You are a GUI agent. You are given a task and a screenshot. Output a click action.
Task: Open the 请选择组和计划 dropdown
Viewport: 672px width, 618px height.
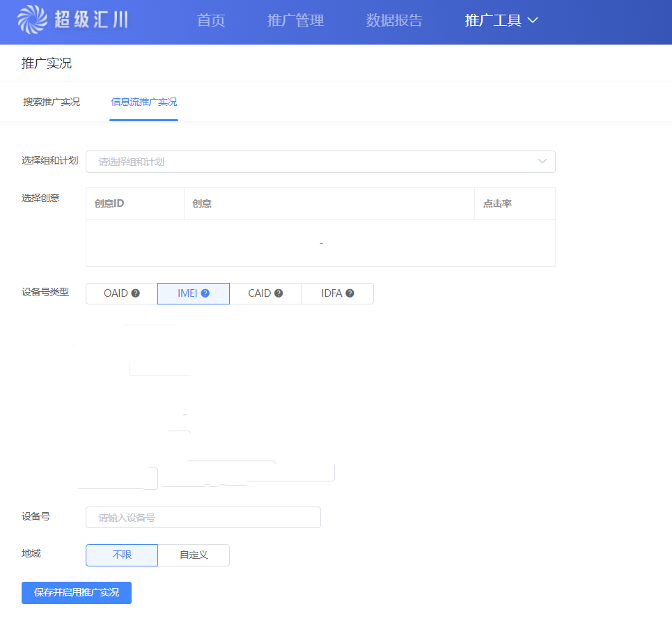click(x=320, y=162)
